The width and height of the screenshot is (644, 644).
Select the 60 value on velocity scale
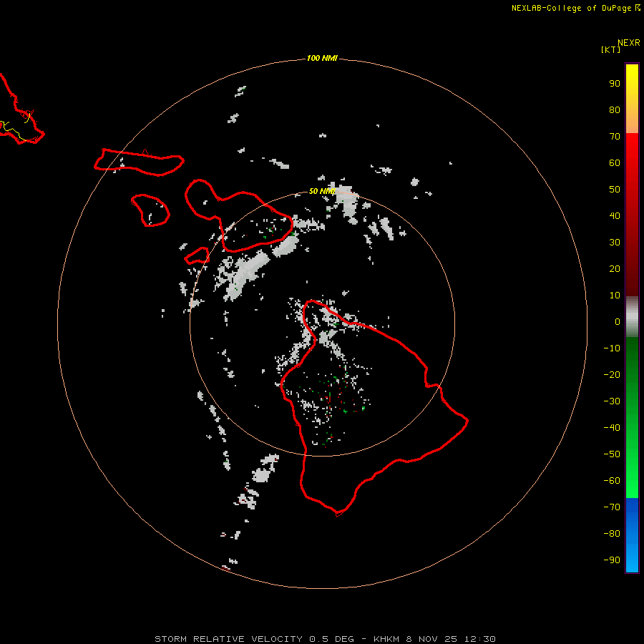pyautogui.click(x=615, y=162)
